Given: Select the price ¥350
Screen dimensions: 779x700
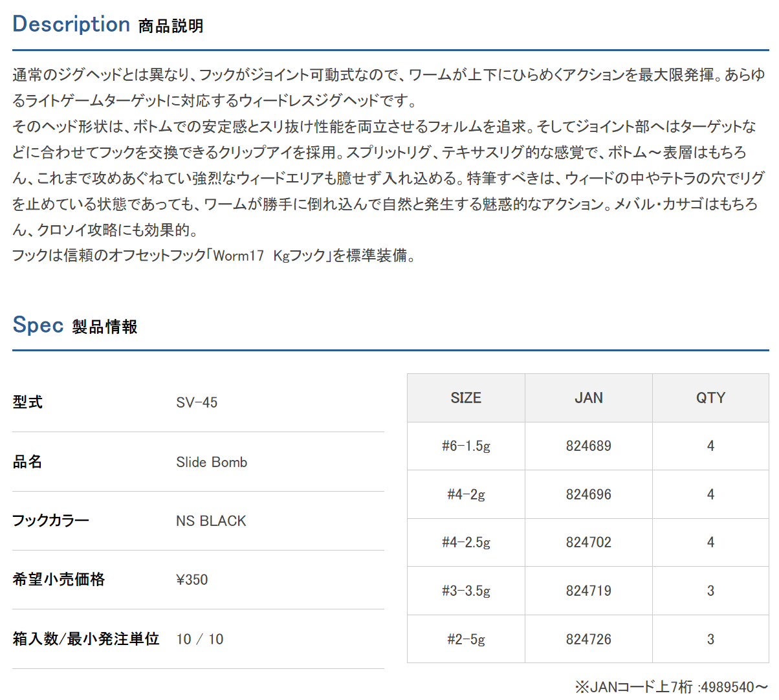Looking at the screenshot, I should 192,580.
